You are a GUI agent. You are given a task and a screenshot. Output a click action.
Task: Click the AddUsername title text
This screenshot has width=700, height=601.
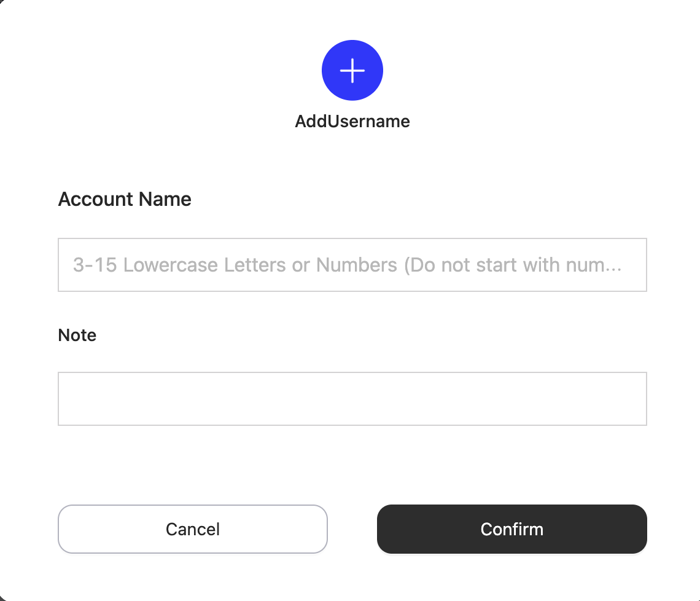click(352, 121)
